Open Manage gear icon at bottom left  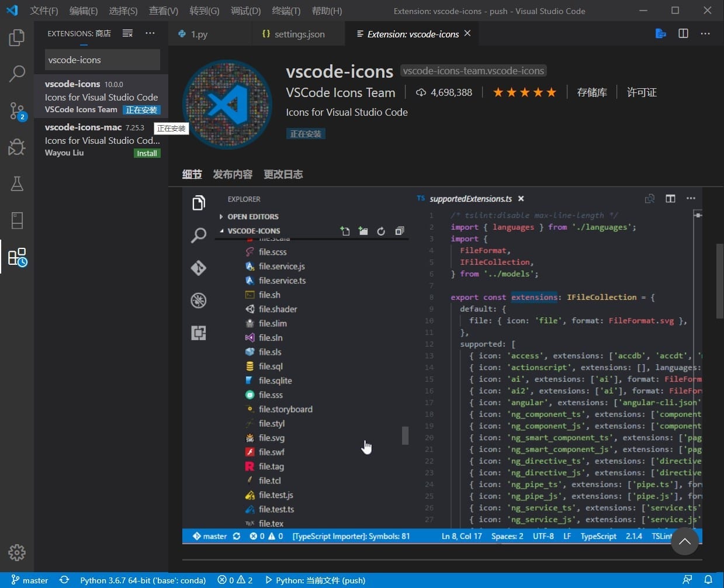point(17,552)
